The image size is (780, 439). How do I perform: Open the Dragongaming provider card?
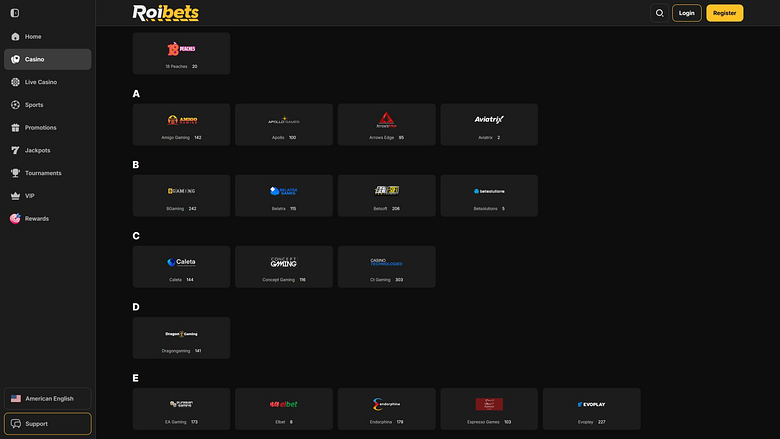tap(182, 338)
